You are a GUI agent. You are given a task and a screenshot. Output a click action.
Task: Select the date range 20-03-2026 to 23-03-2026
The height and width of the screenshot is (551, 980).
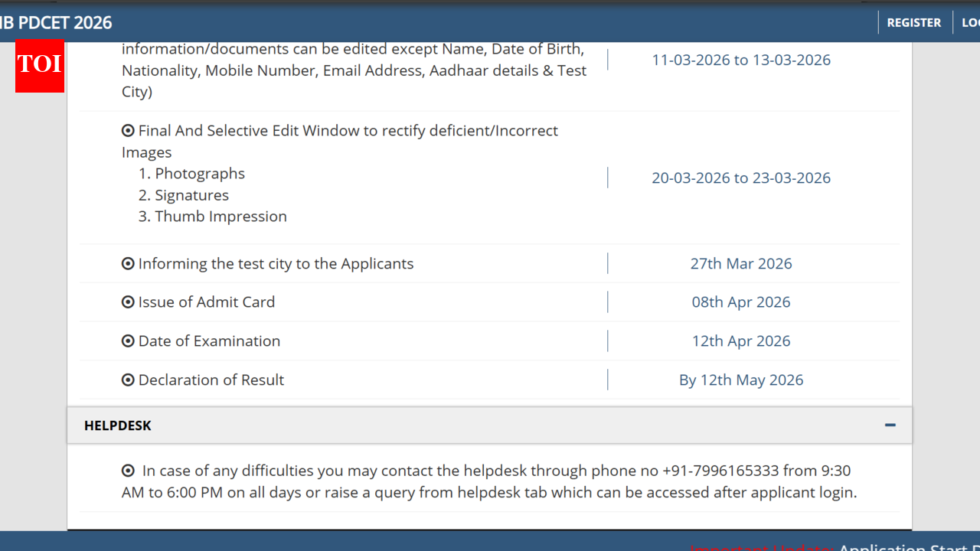click(741, 177)
